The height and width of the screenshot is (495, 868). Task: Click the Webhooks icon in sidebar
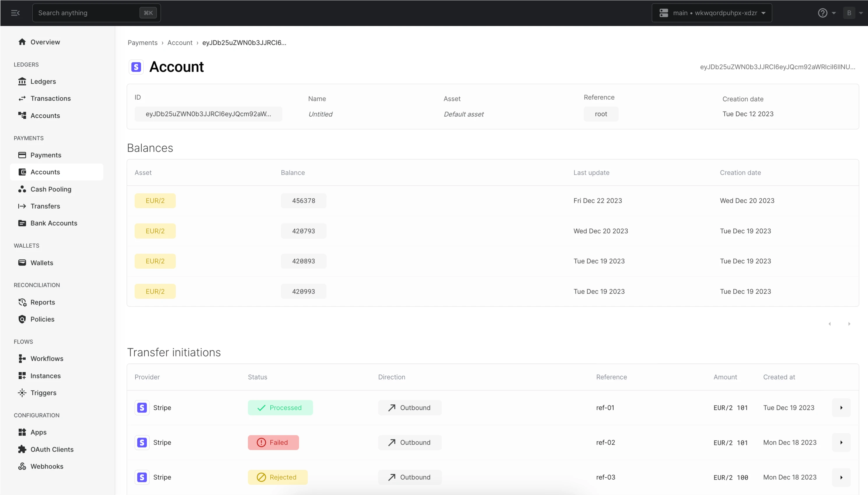pyautogui.click(x=22, y=466)
